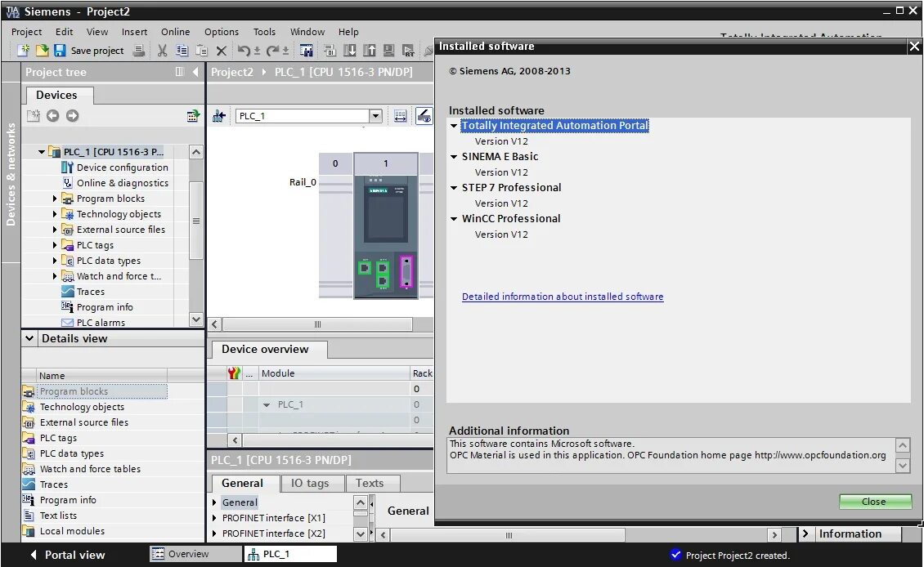Click the Paste icon in toolbar
The image size is (924, 567).
[x=201, y=51]
